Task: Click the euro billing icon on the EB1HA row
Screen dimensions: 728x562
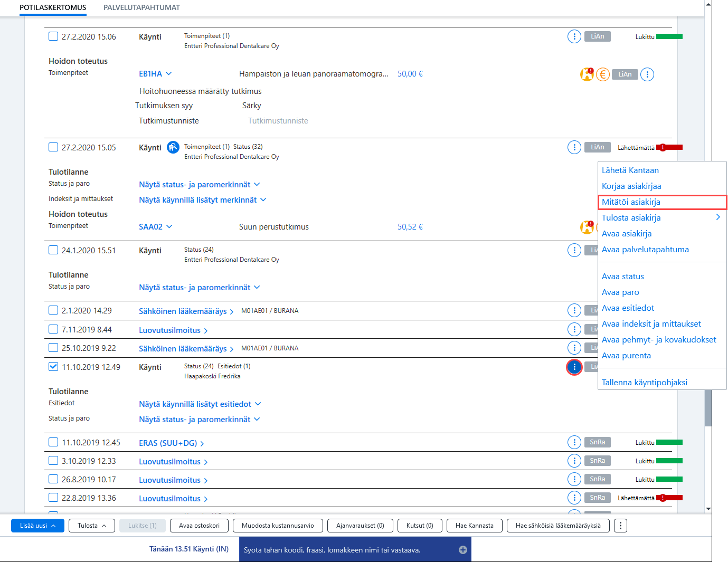Action: (603, 74)
